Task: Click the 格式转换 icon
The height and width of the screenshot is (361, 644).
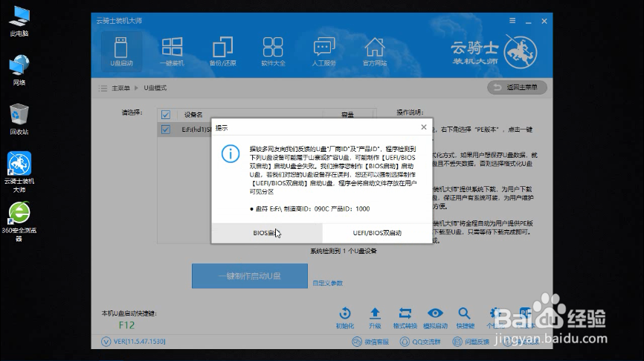Action: [405, 318]
